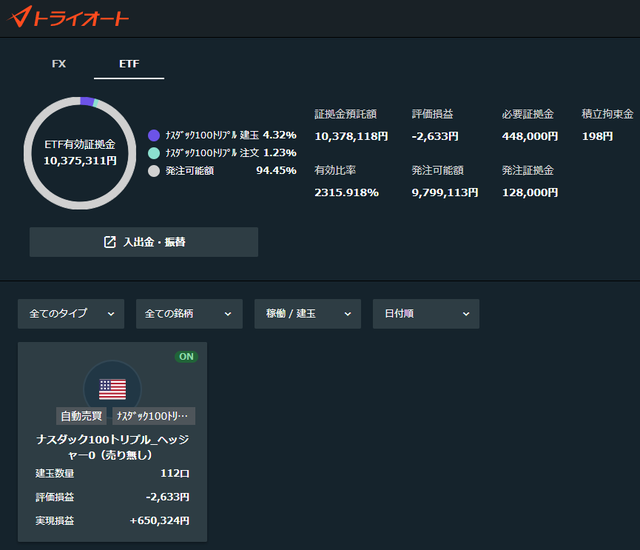Click the TriAuto logo
The height and width of the screenshot is (550, 640).
(68, 17)
